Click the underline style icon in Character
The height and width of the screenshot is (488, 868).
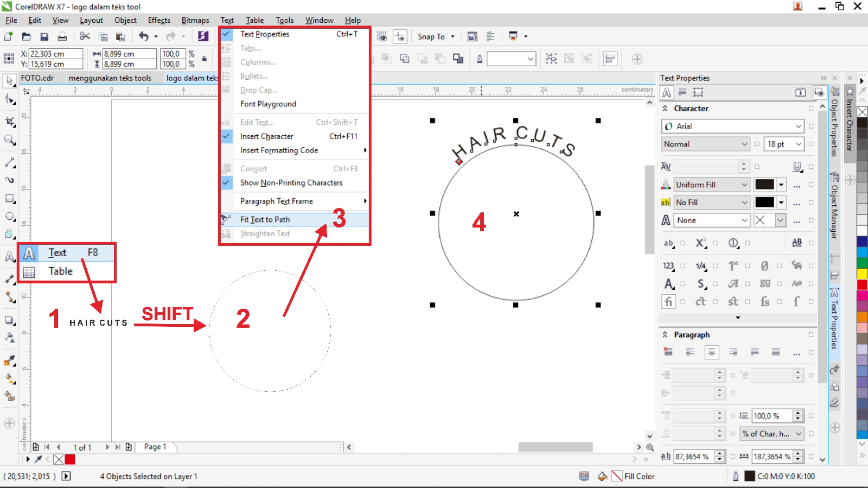[x=797, y=167]
